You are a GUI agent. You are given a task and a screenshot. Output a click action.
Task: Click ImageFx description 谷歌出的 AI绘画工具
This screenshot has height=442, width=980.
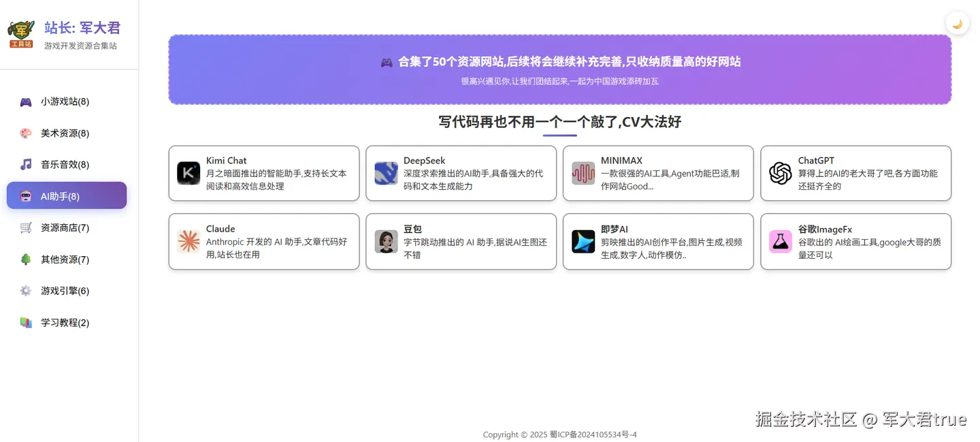click(870, 248)
